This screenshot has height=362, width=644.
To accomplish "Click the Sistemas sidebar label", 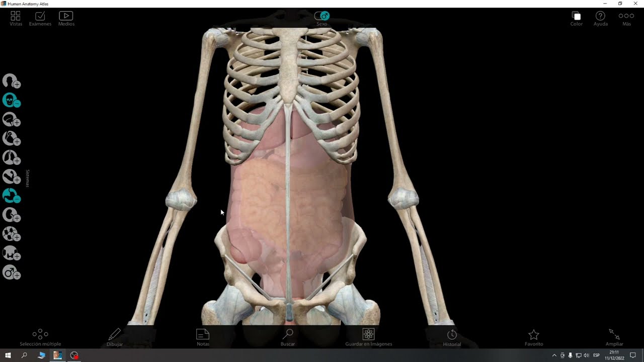I will tap(28, 178).
